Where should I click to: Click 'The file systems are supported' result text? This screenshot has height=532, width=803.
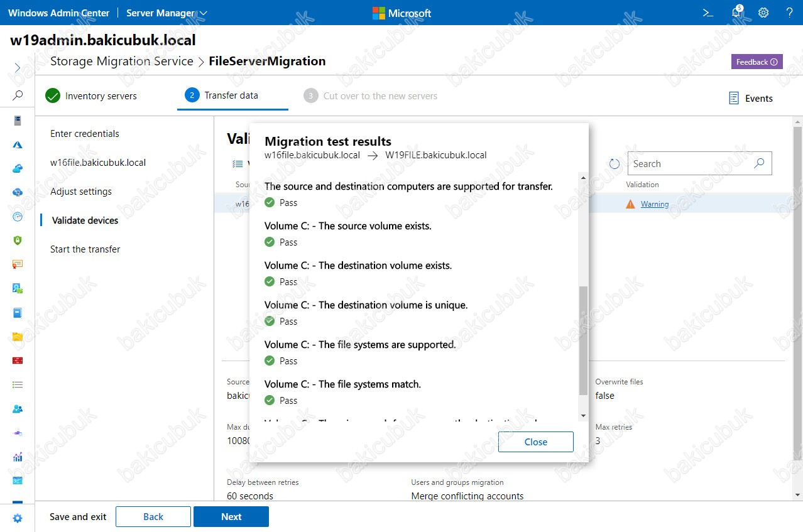(360, 345)
